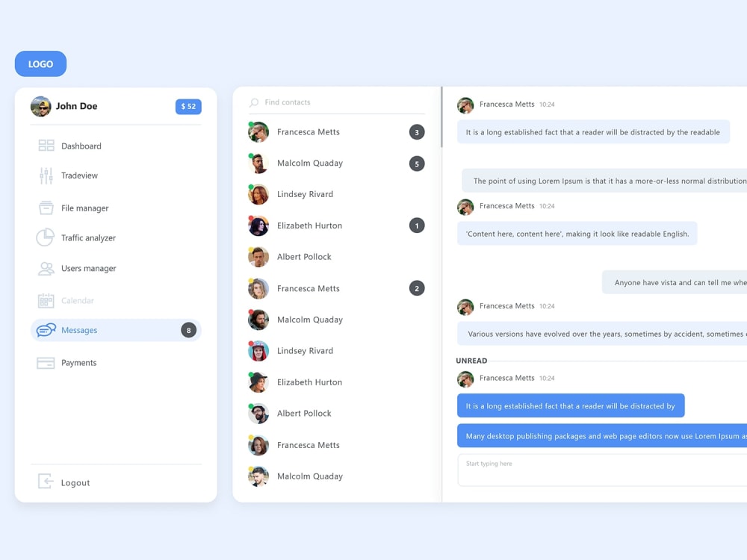This screenshot has width=747, height=560.
Task: Click the greyed-out Calendar icon
Action: pos(46,299)
